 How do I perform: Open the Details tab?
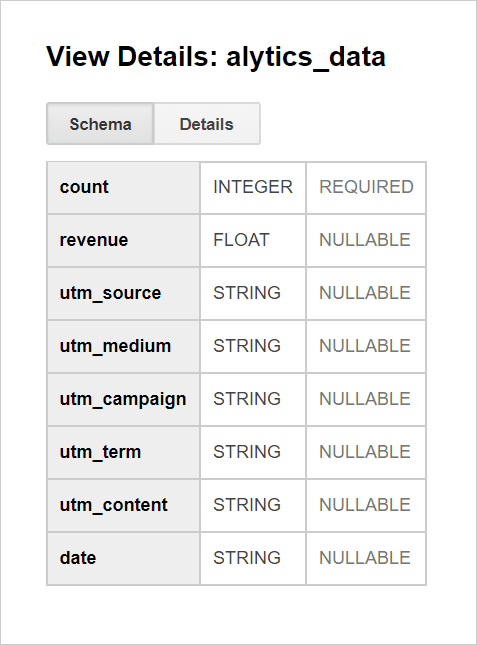[x=207, y=124]
